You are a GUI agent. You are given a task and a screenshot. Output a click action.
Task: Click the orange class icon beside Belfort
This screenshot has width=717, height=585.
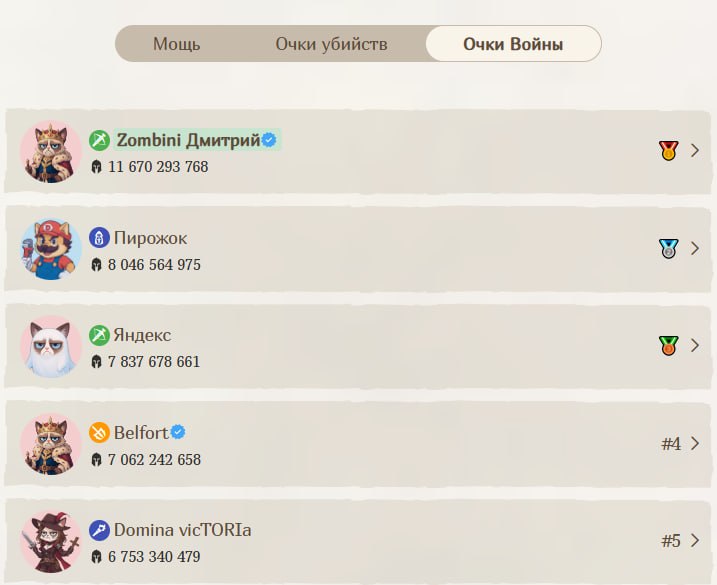tap(99, 433)
